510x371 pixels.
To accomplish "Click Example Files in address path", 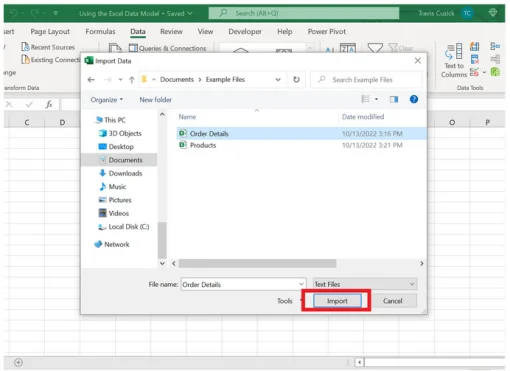I will [x=225, y=79].
